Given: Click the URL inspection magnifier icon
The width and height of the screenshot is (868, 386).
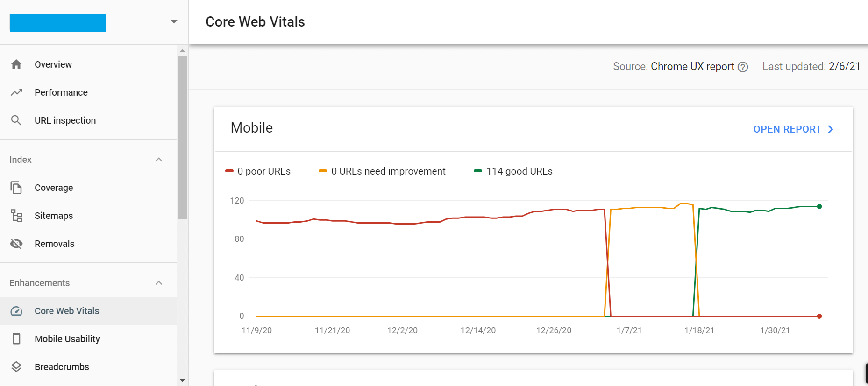Looking at the screenshot, I should click(16, 120).
